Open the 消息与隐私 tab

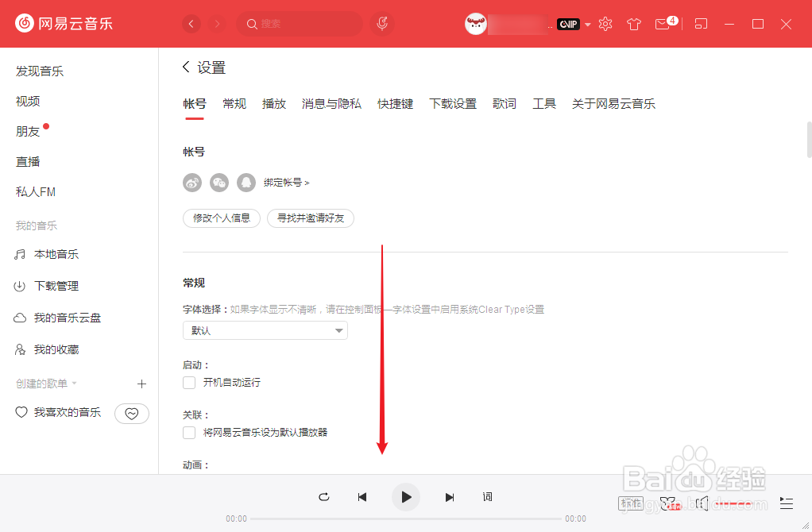click(x=331, y=104)
